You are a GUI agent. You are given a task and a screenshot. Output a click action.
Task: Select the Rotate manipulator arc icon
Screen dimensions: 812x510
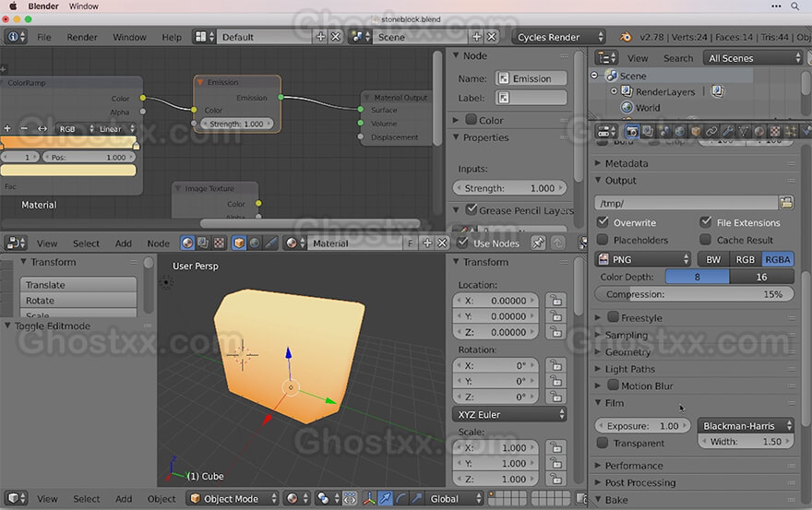[400, 499]
